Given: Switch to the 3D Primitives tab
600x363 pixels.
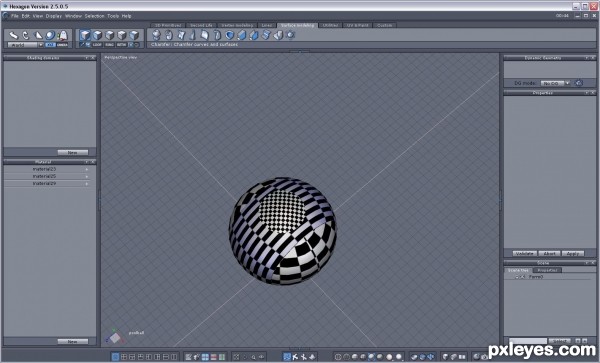Looking at the screenshot, I should click(168, 25).
